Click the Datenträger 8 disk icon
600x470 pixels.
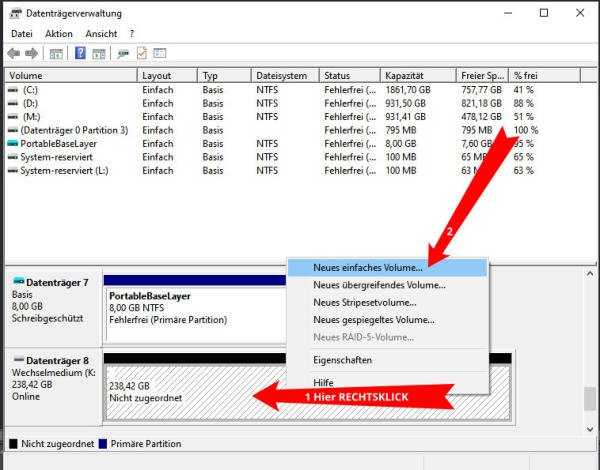point(18,360)
